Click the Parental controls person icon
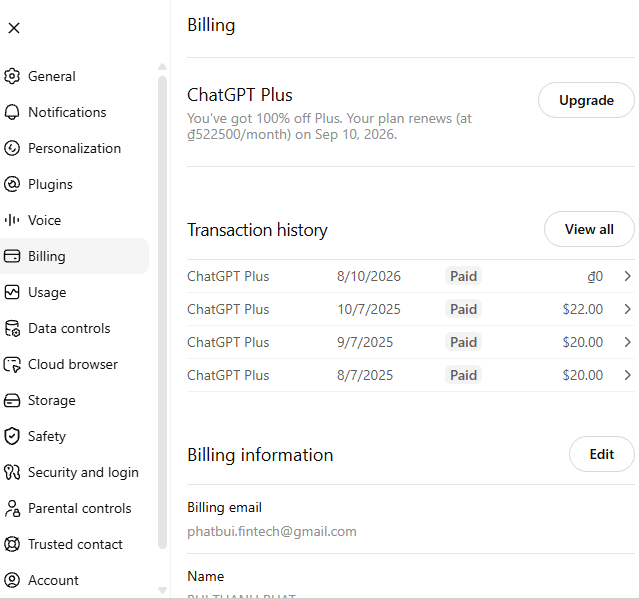 pos(12,508)
